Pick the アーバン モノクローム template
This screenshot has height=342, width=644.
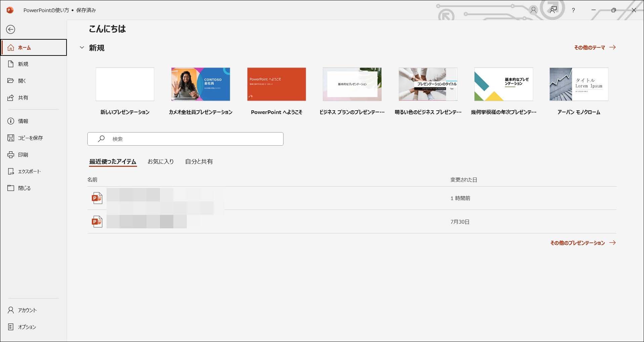point(578,84)
